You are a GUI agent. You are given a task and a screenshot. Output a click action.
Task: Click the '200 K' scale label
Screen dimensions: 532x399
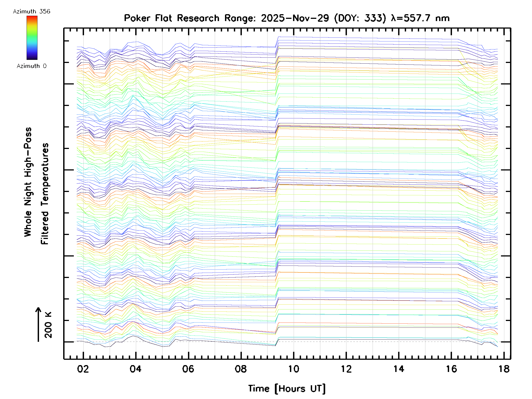[48, 325]
